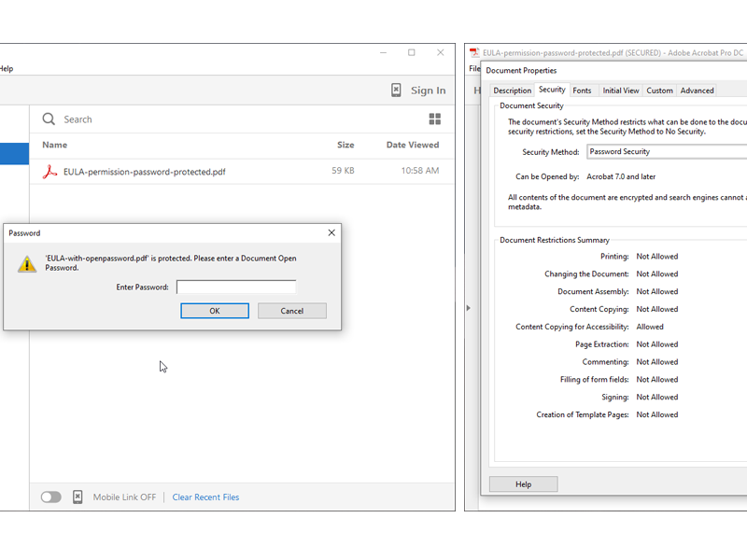The width and height of the screenshot is (747, 560).
Task: Switch to the Fonts tab
Action: click(582, 91)
